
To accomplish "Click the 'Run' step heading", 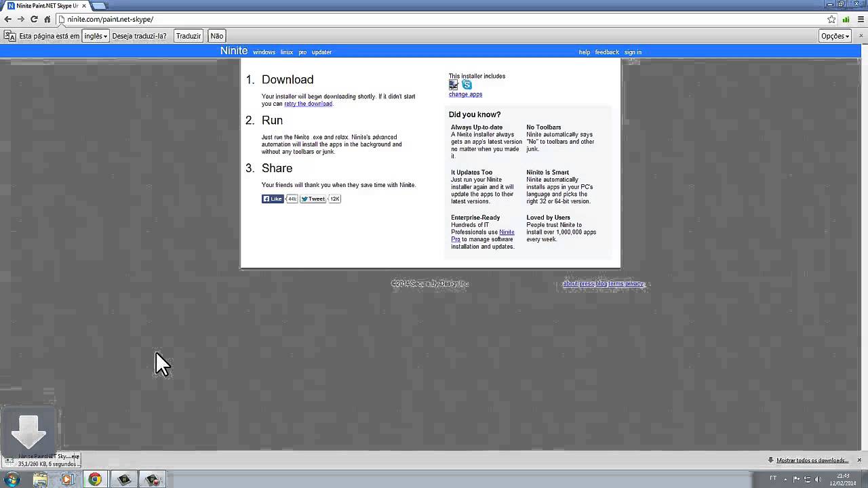I will 272,120.
